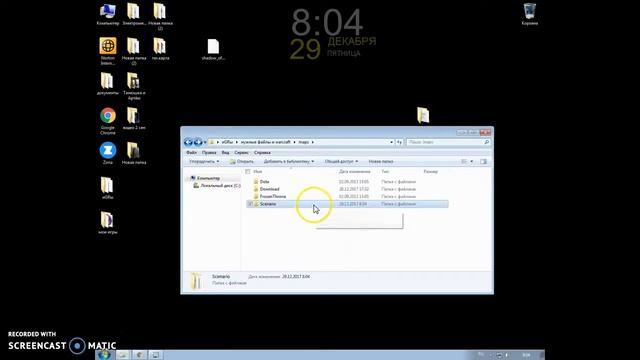The width and height of the screenshot is (640, 360).
Task: Open the Файл menu
Action: (x=191, y=153)
